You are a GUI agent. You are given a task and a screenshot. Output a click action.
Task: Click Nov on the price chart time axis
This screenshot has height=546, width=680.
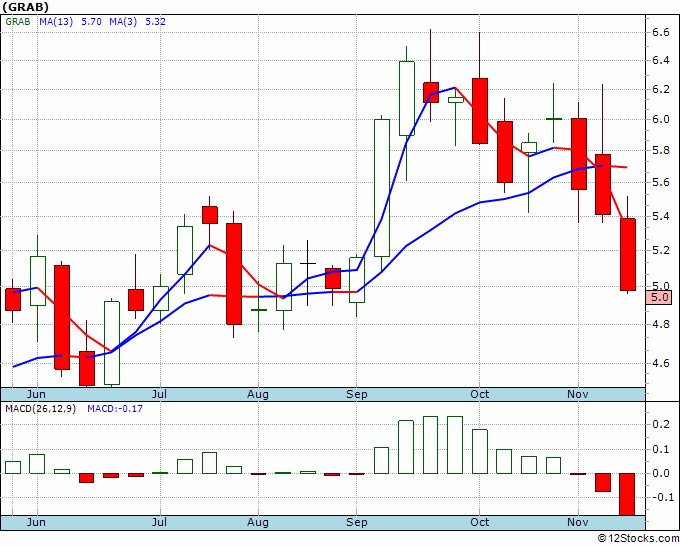[578, 394]
